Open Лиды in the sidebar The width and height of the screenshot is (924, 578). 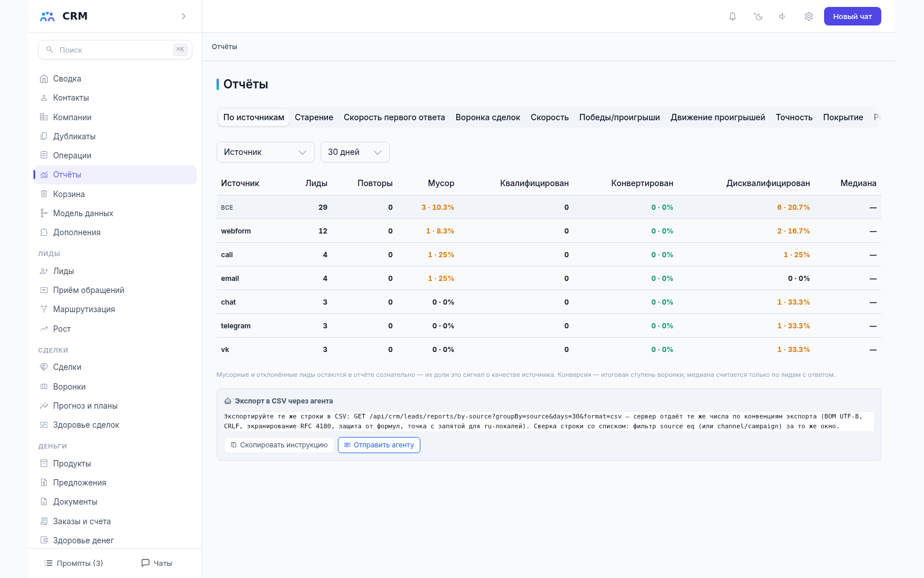115,271
